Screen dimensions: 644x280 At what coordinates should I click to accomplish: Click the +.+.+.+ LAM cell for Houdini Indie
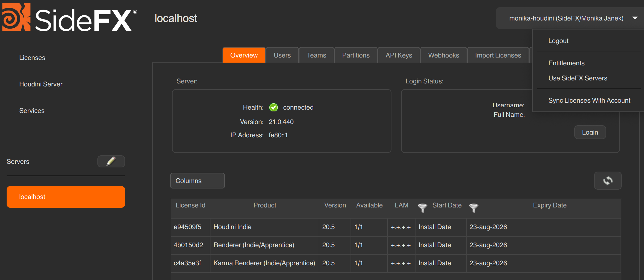click(x=401, y=228)
